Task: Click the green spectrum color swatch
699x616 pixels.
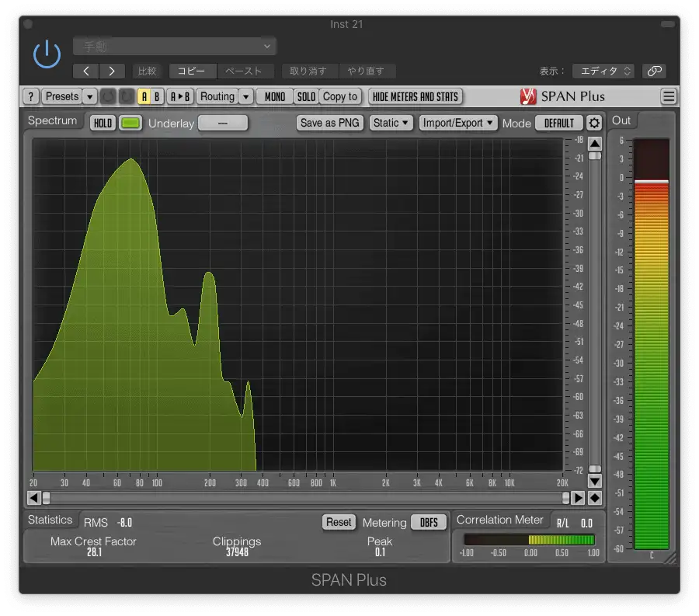Action: tap(130, 123)
